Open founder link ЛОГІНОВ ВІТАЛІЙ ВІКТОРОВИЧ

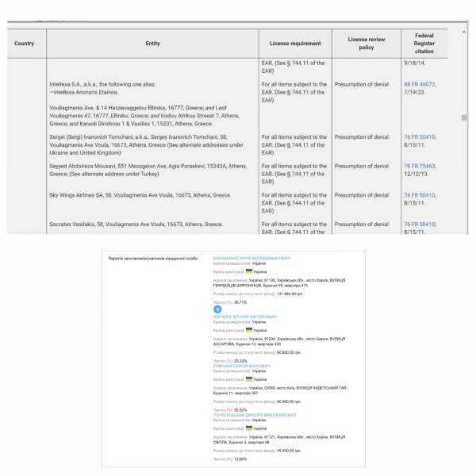244,317
